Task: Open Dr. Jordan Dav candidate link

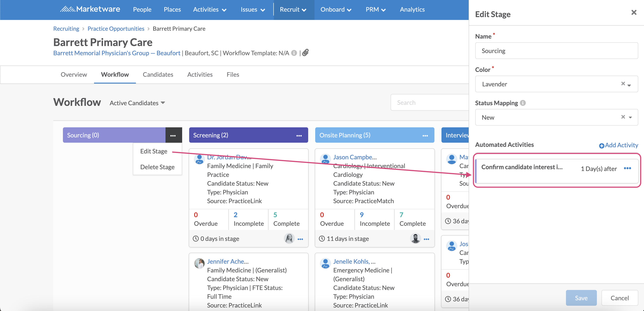Action: pyautogui.click(x=229, y=157)
